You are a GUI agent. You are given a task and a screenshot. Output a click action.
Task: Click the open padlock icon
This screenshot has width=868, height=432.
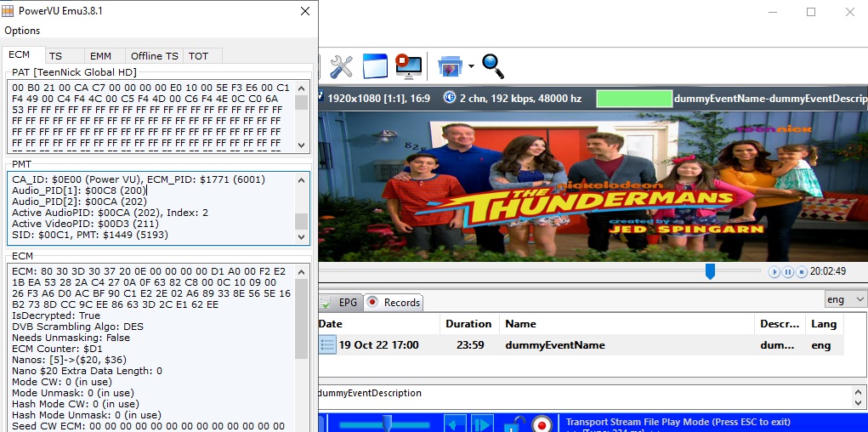coord(515,423)
